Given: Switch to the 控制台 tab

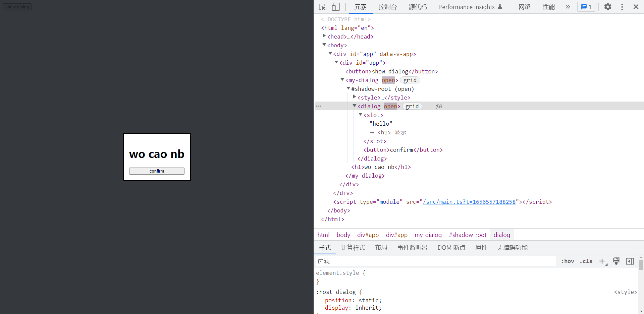Looking at the screenshot, I should (387, 7).
